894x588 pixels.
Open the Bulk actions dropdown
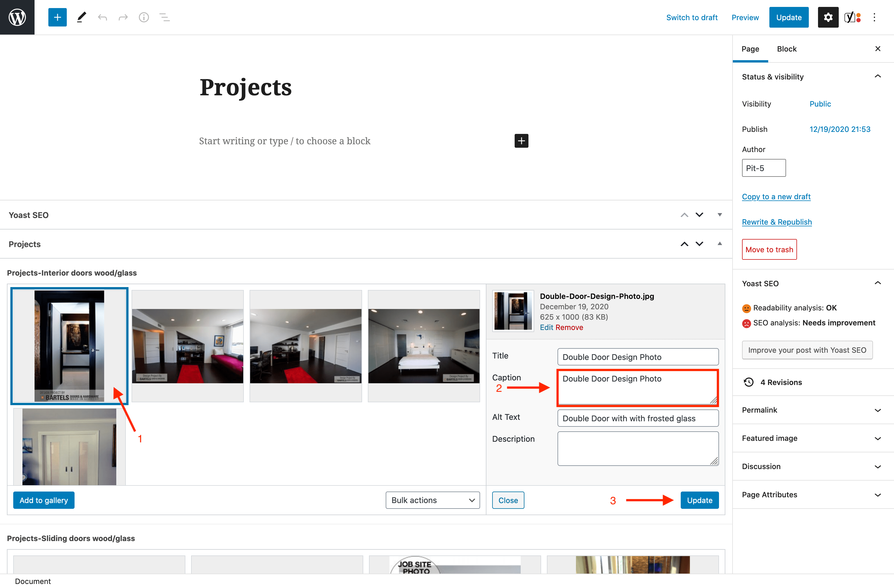432,500
